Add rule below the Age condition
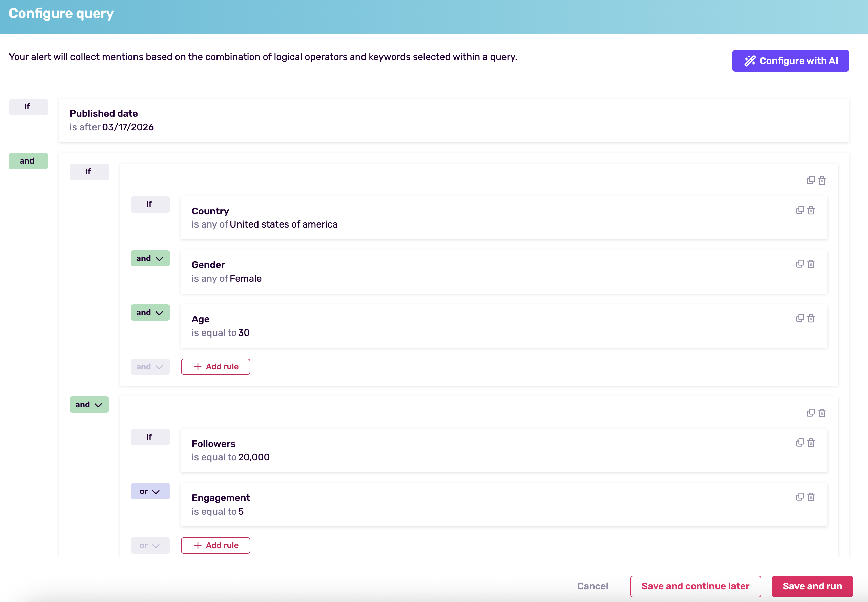Image resolution: width=868 pixels, height=602 pixels. click(215, 367)
